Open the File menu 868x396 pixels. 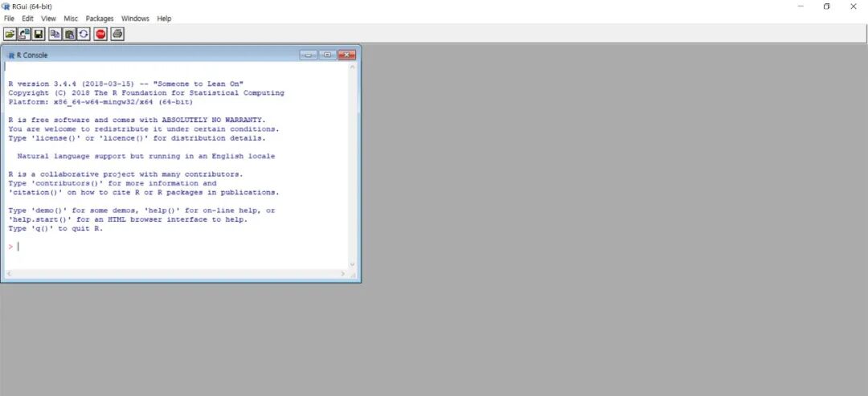click(9, 18)
